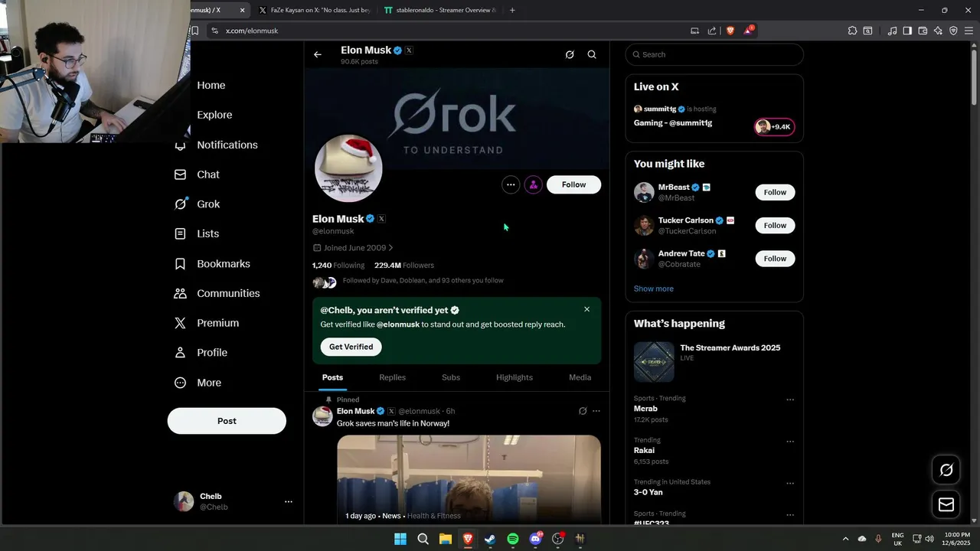Go back using the header arrow
This screenshot has height=551, width=980.
coord(318,54)
